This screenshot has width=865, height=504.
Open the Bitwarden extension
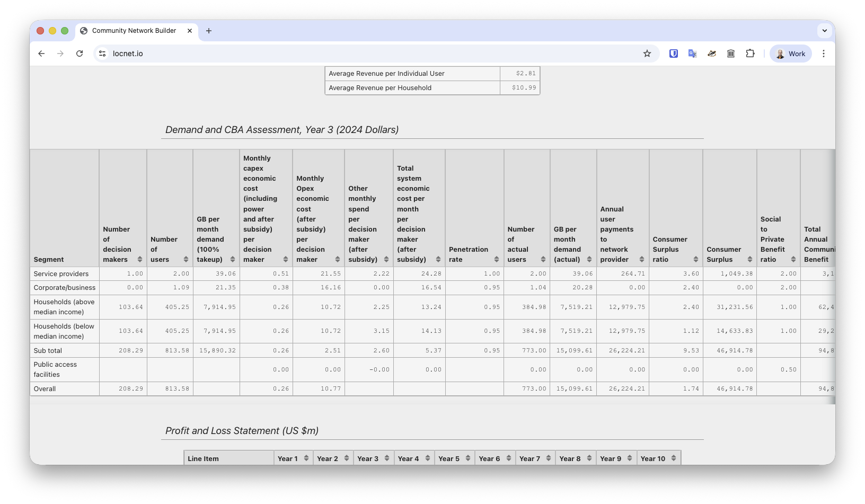(x=673, y=54)
